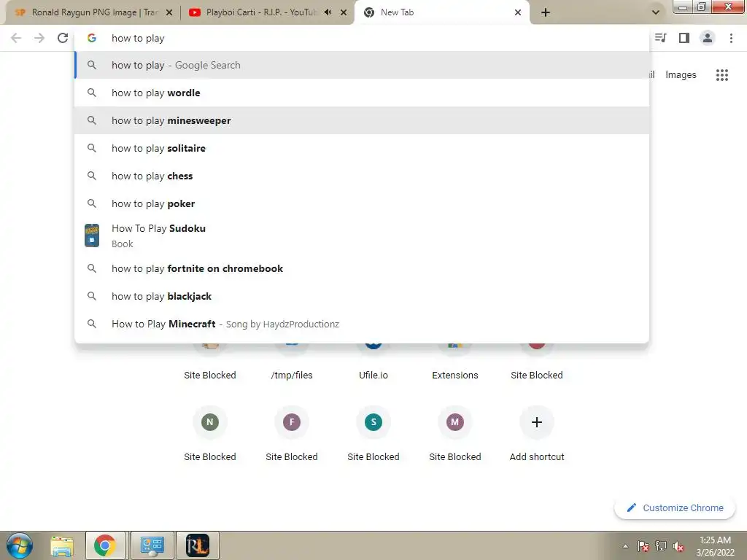Close the Playboi Carti tab
Image resolution: width=747 pixels, height=560 pixels.
[x=344, y=12]
